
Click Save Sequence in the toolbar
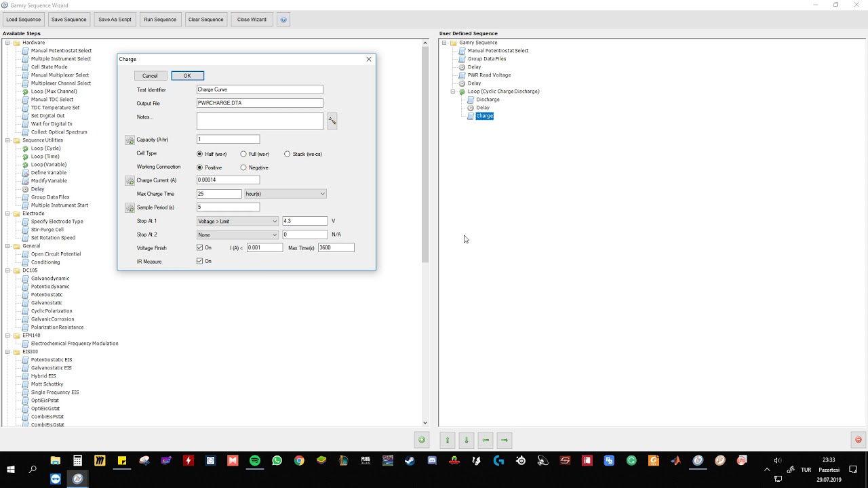69,20
